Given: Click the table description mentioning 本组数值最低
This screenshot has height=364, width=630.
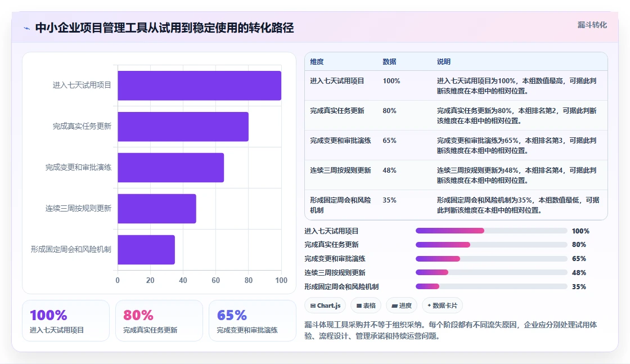Looking at the screenshot, I should coord(518,205).
